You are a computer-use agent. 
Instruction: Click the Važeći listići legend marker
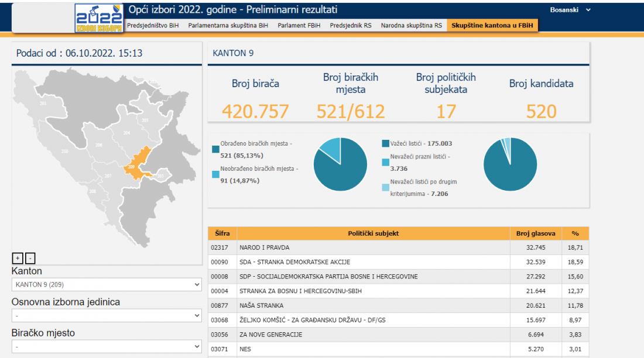386,143
